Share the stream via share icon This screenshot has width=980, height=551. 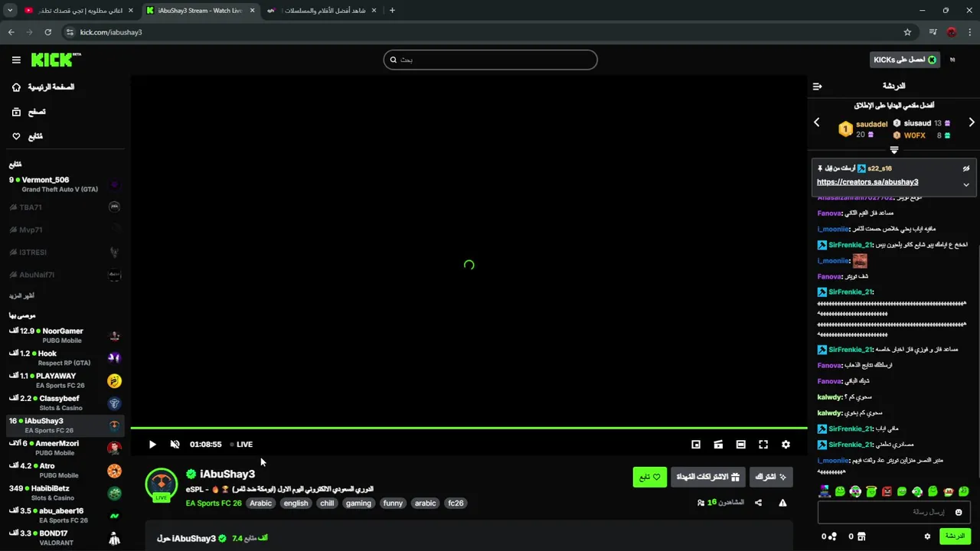pyautogui.click(x=758, y=503)
